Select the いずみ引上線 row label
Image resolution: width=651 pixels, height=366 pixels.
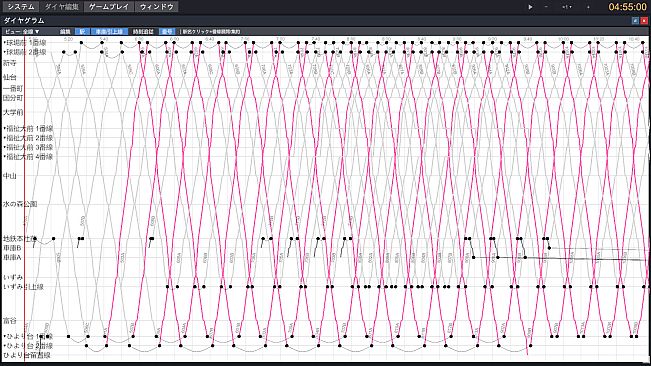point(23,287)
